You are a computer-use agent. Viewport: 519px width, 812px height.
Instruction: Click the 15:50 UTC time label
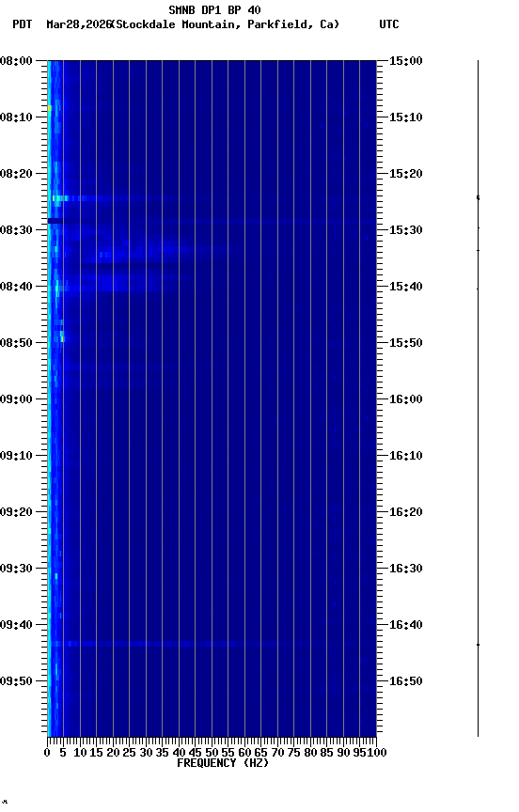click(x=405, y=343)
